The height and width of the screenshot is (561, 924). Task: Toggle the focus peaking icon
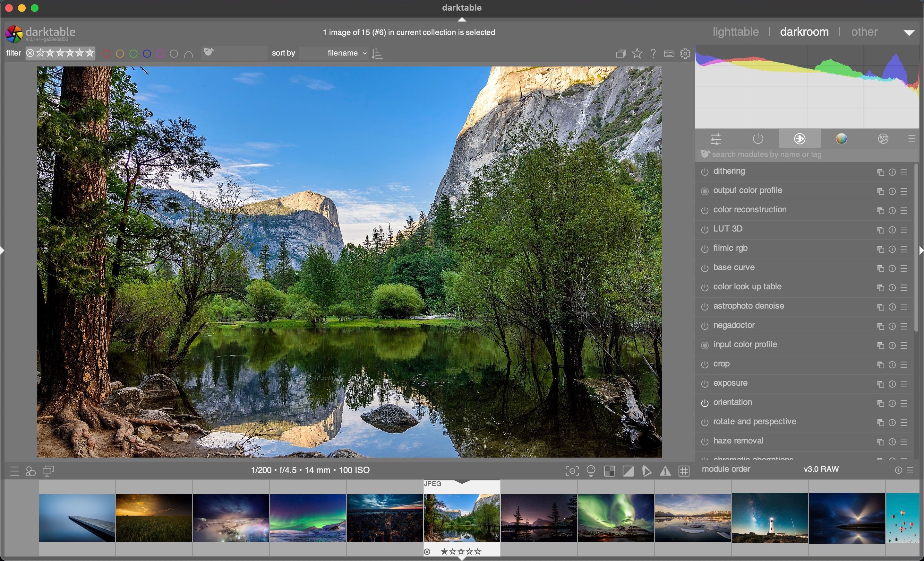pyautogui.click(x=572, y=470)
